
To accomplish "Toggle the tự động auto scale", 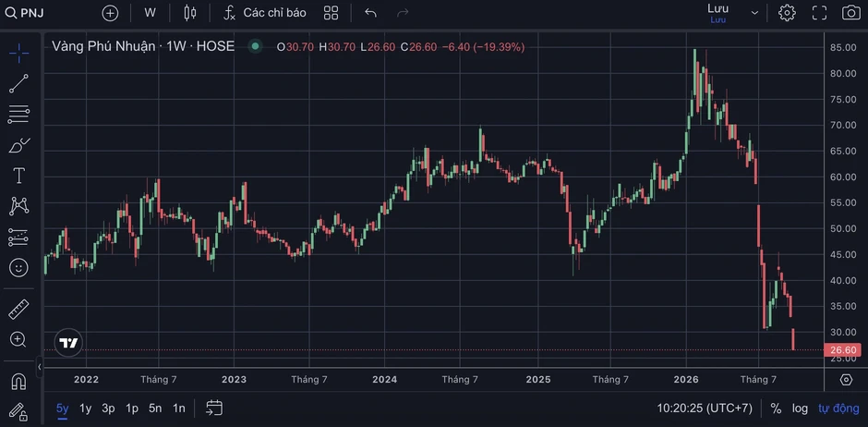I will coord(838,409).
